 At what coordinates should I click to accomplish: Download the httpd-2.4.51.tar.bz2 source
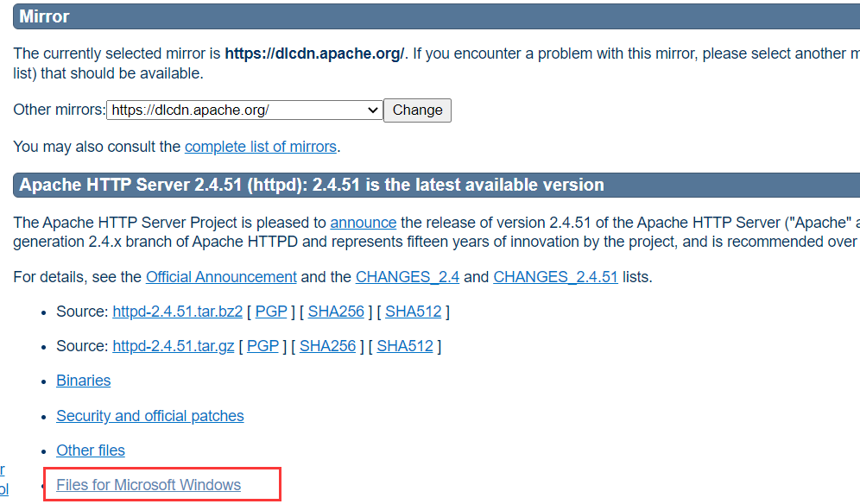(177, 312)
